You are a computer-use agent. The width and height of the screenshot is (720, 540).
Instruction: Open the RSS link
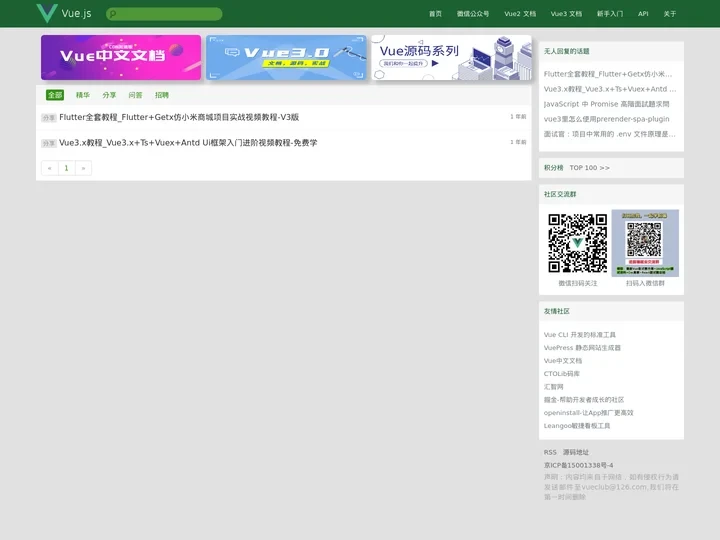pos(550,452)
